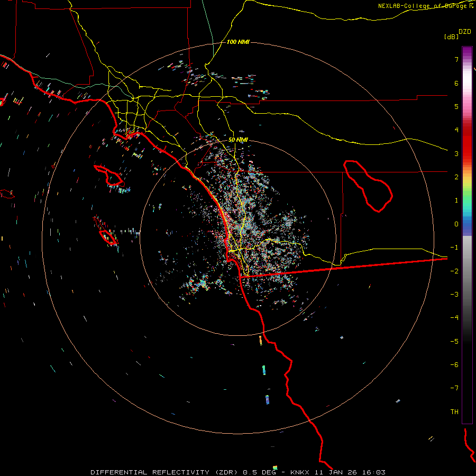Click the "KNKX" station identifier
Viewport: 476px width, 476px height.
300,472
